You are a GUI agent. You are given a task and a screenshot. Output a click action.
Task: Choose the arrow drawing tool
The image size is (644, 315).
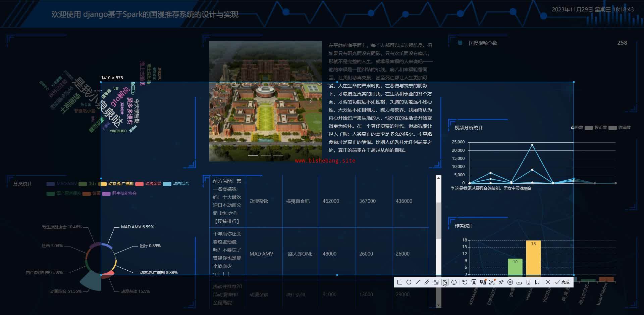418,282
